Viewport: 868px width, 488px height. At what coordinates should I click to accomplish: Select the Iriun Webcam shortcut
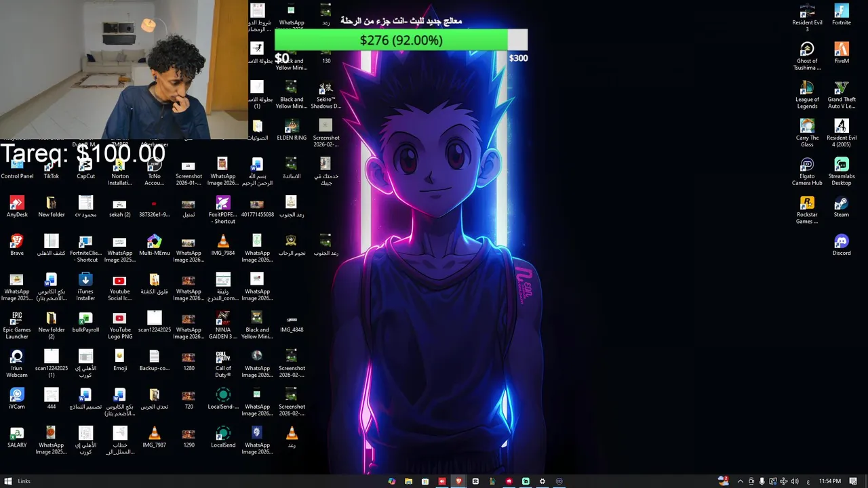[17, 364]
